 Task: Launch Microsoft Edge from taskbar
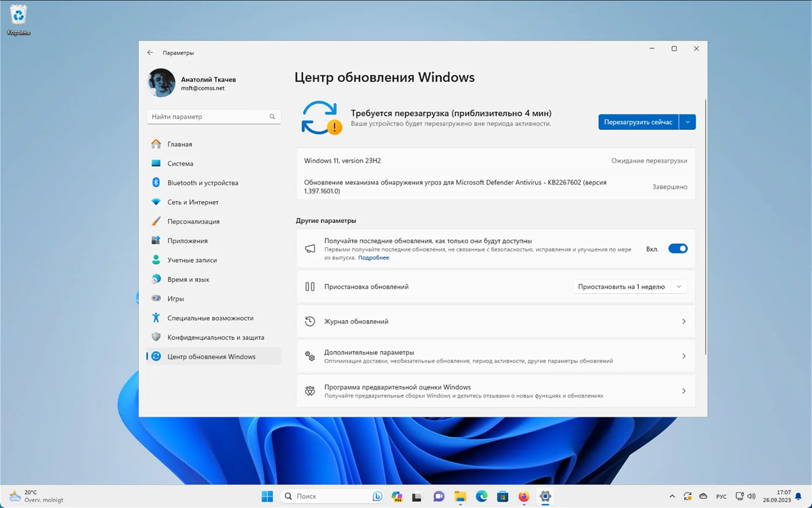point(481,496)
